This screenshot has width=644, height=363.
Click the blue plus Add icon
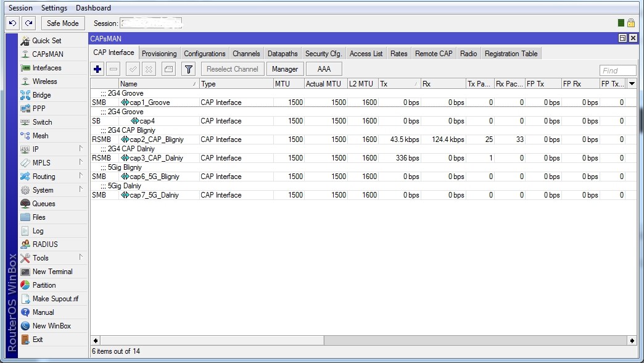[97, 69]
